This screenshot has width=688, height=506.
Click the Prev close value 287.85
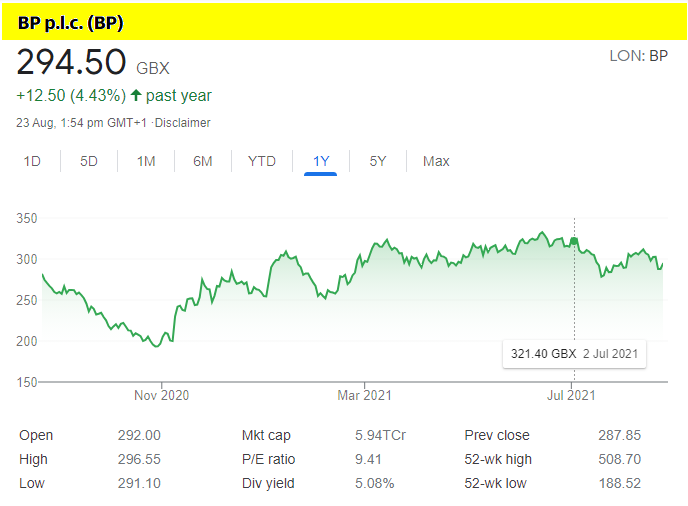coord(620,435)
